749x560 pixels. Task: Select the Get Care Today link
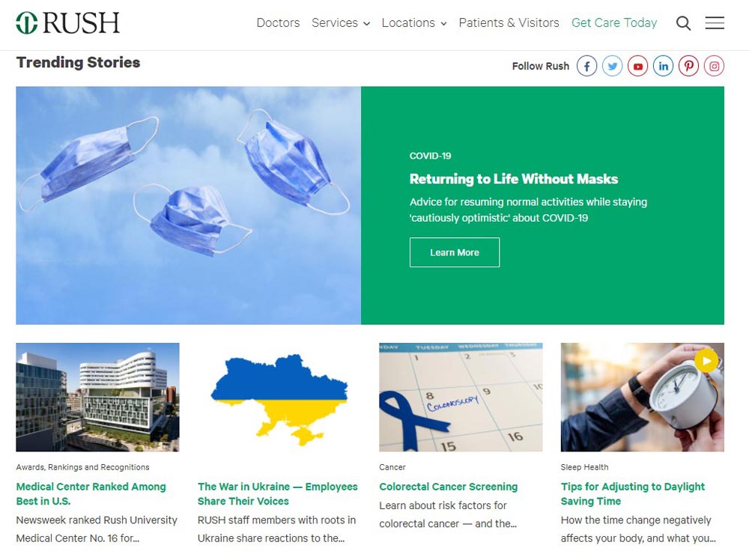(x=614, y=23)
